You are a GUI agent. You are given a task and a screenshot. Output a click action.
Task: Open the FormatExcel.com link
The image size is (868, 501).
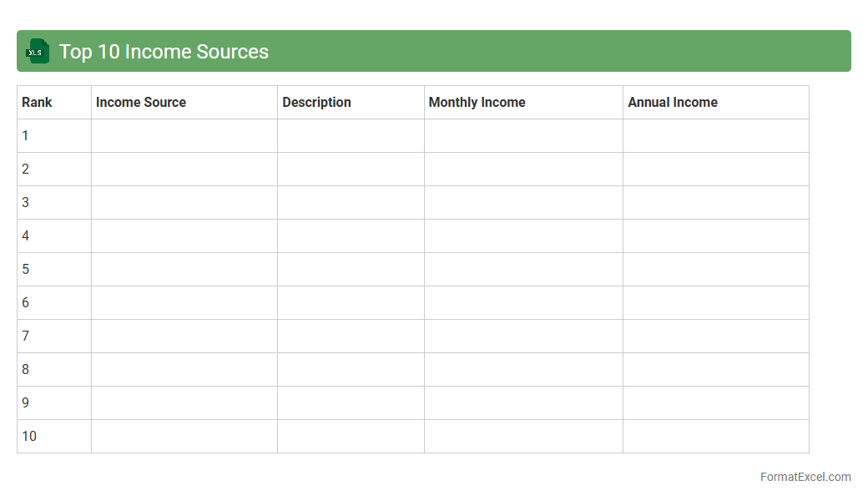coord(805,477)
